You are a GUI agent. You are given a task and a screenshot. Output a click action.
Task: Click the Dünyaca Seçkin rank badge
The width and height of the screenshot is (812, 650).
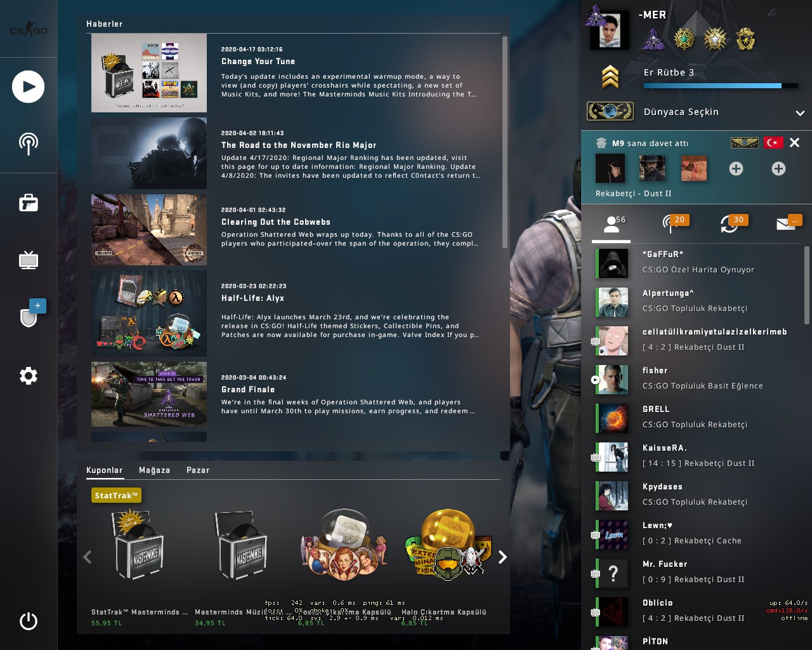point(610,112)
